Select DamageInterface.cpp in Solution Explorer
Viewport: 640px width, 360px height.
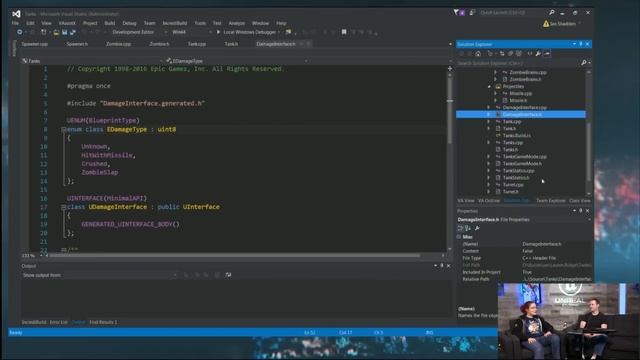[524, 108]
